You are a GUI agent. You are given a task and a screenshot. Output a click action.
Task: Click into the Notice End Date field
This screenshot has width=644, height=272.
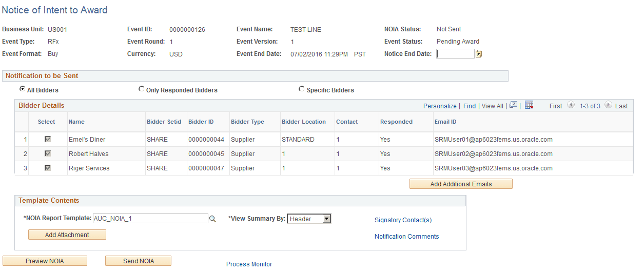click(x=455, y=54)
